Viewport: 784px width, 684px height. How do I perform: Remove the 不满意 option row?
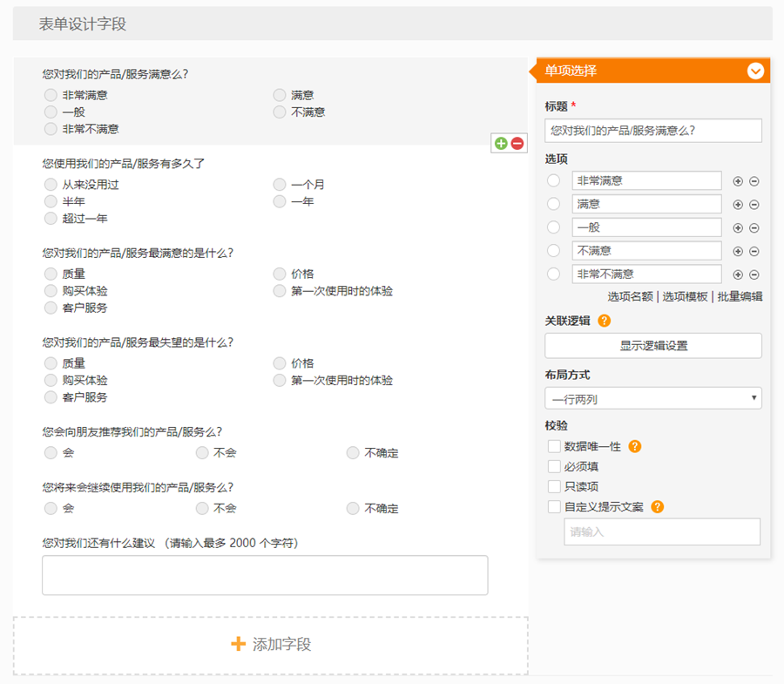(754, 251)
